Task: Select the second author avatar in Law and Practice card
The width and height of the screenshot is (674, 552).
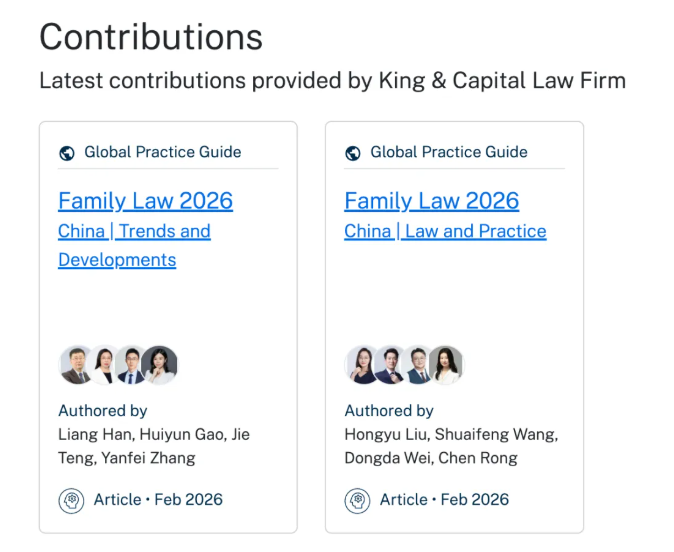Action: [390, 365]
